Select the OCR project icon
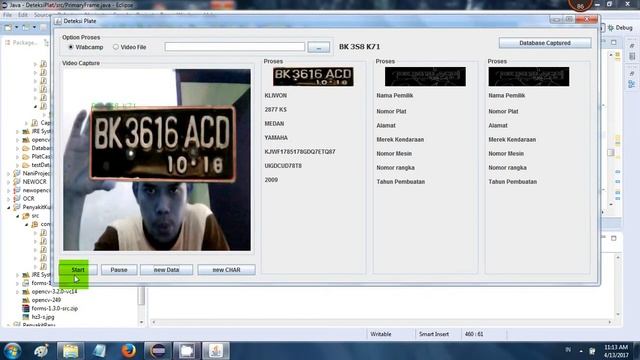Screen dimensions: 640x360 17,199
